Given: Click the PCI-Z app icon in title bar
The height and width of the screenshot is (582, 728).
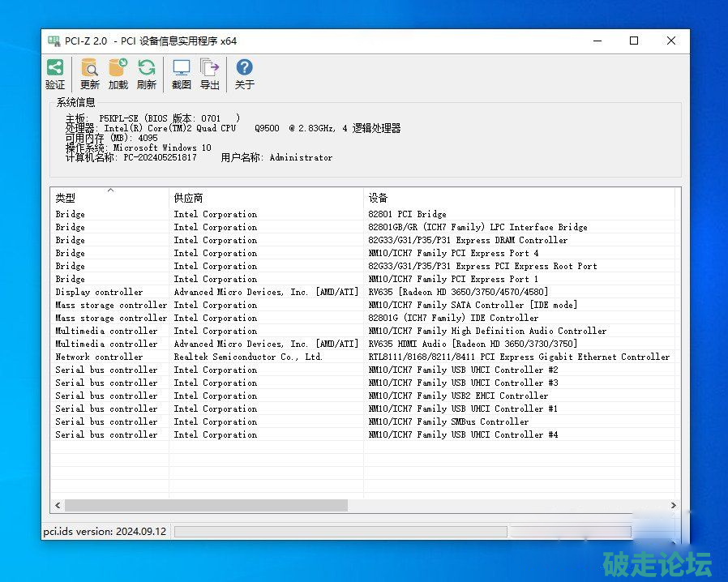Looking at the screenshot, I should 54,41.
